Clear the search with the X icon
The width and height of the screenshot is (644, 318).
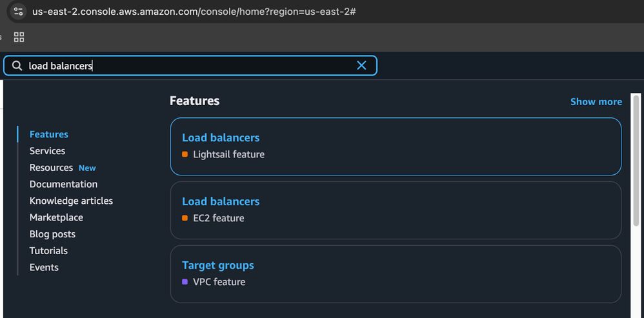coord(361,66)
